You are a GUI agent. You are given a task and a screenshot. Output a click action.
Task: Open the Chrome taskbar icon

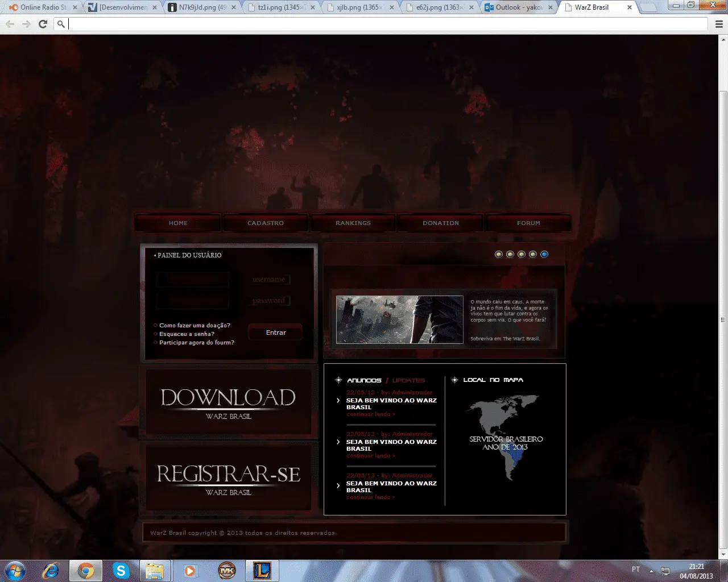pos(86,571)
